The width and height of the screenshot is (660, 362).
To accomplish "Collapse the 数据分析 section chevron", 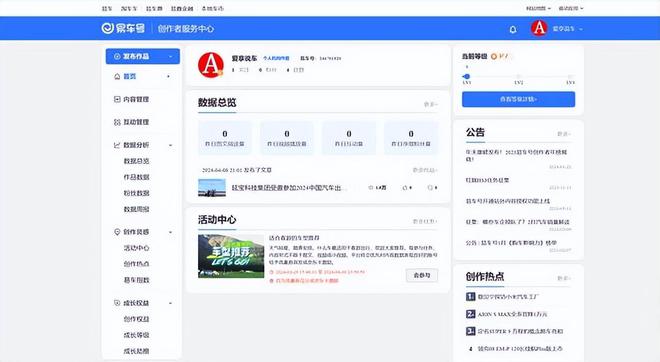I will (170, 145).
